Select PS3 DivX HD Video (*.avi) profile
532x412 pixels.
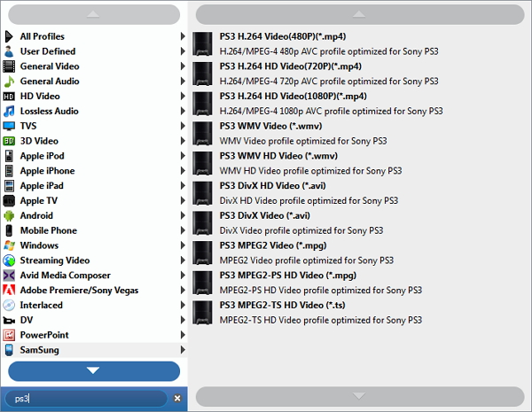360,193
